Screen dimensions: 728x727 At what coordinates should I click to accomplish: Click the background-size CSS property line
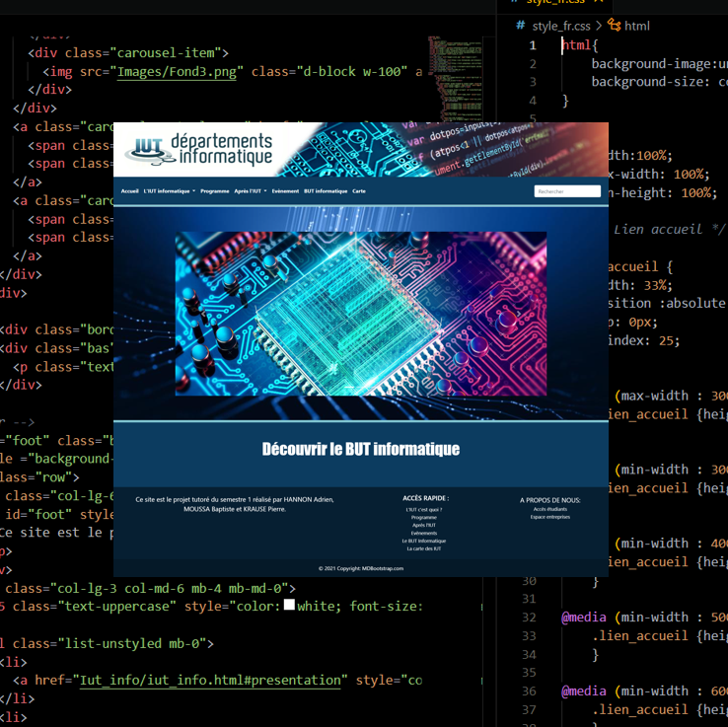659,82
